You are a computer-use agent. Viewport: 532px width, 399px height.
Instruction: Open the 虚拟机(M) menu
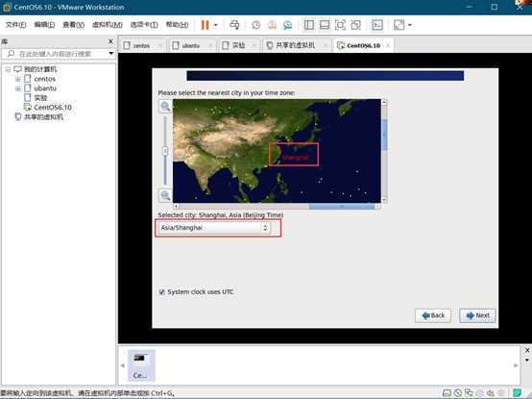click(108, 25)
